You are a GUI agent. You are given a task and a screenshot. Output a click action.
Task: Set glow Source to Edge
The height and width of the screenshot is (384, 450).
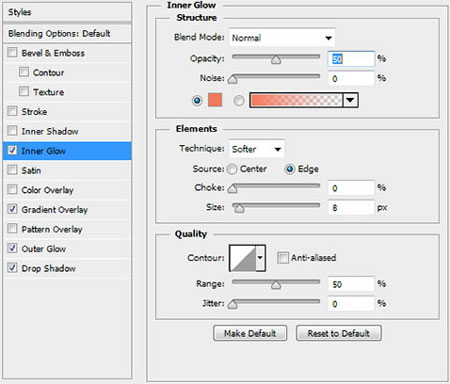coord(289,169)
